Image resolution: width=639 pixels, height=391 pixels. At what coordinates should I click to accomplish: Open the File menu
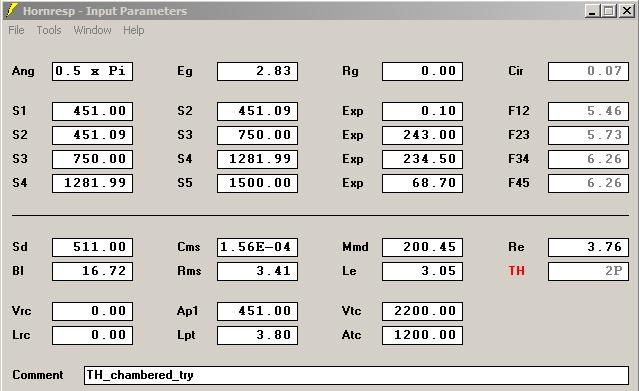(x=16, y=30)
